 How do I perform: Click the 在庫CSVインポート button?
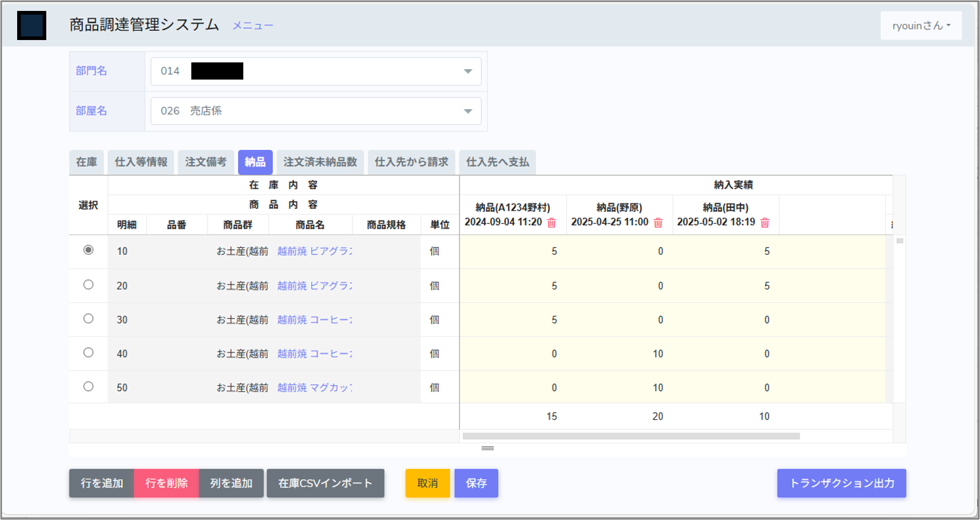click(325, 483)
